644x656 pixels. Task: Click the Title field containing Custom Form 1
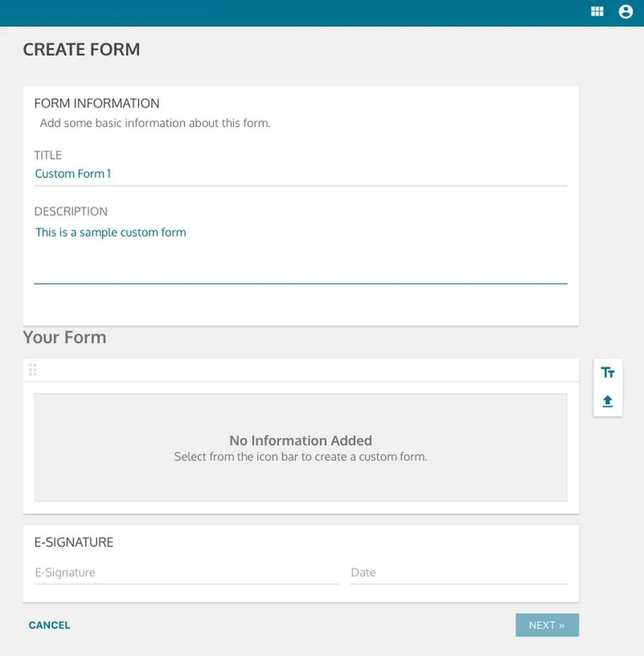(300, 174)
